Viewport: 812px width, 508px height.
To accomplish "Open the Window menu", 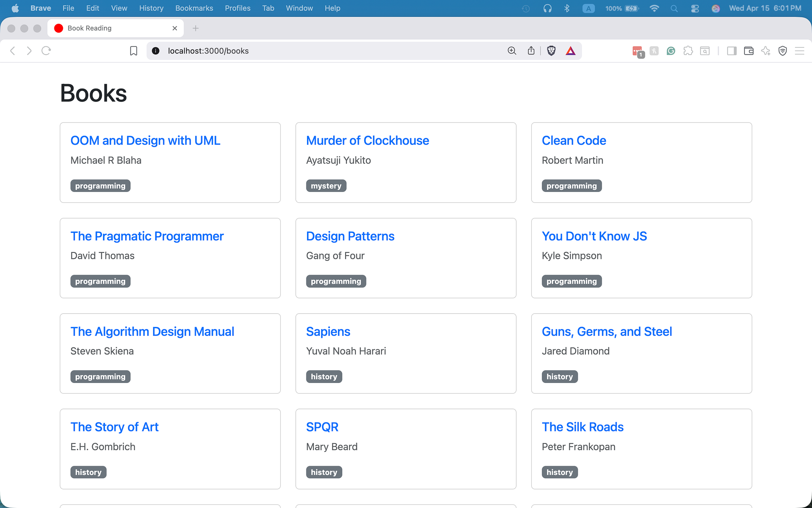I will [299, 8].
